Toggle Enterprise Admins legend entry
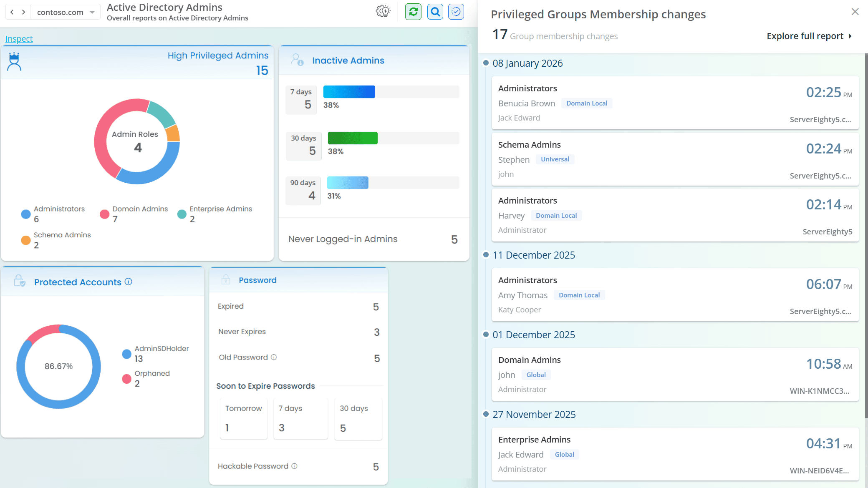This screenshot has width=868, height=488. click(214, 214)
